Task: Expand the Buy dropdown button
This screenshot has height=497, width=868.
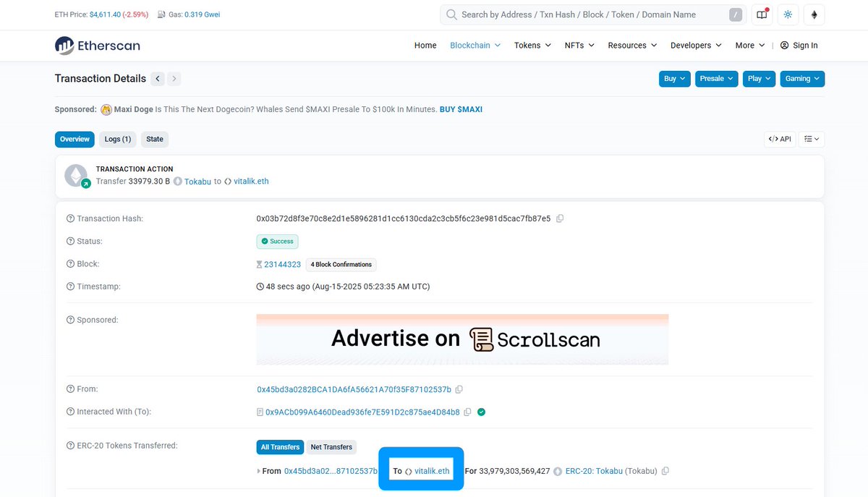Action: (675, 79)
